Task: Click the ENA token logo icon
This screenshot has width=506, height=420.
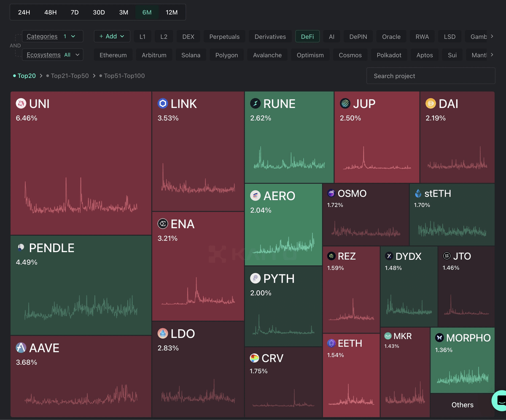Action: 163,223
